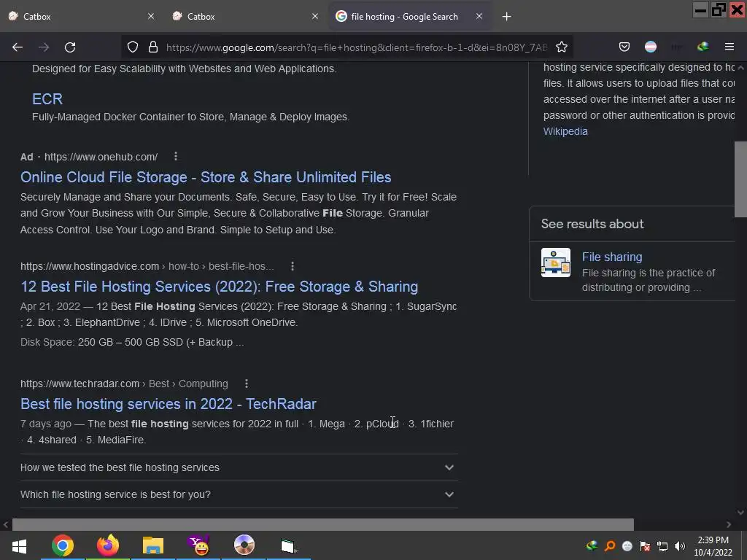Open the volume control tray icon
The height and width of the screenshot is (560, 747).
680,545
